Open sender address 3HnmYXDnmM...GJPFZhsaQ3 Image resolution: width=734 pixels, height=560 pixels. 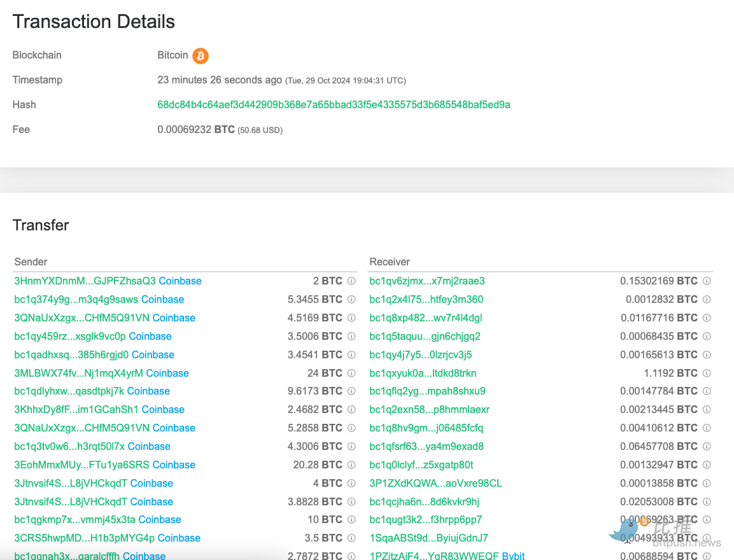(85, 281)
